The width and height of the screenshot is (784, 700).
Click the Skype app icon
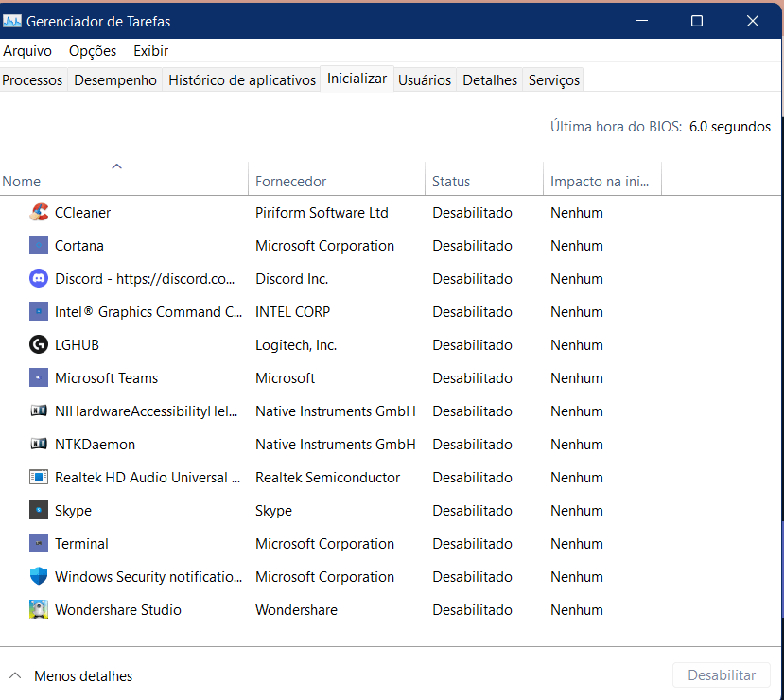click(x=39, y=510)
